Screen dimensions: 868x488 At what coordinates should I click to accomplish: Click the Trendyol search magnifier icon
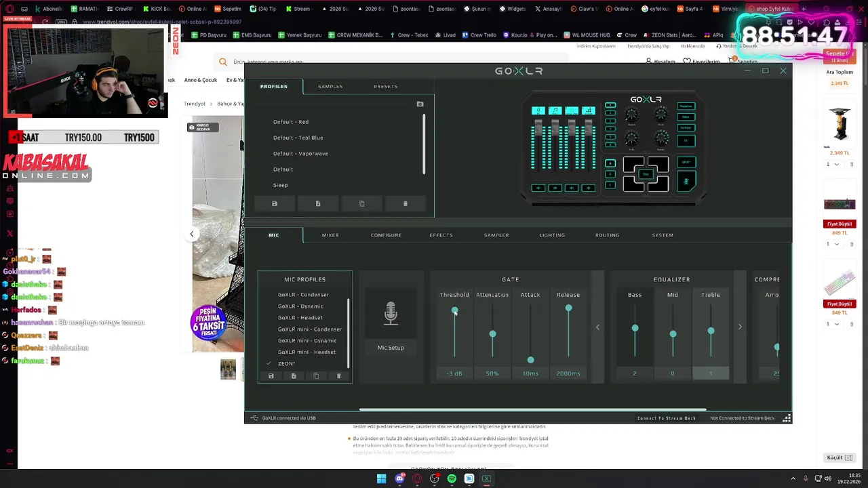coord(223,62)
